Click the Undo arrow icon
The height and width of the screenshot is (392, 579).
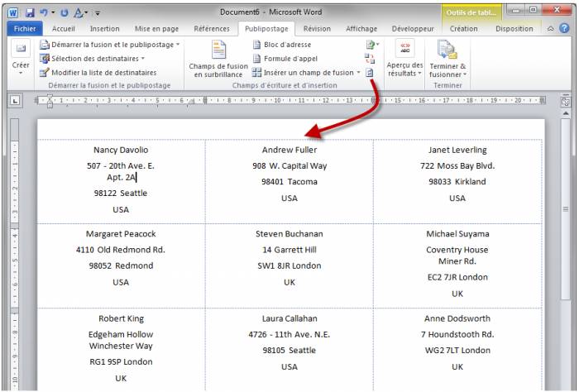(x=44, y=12)
